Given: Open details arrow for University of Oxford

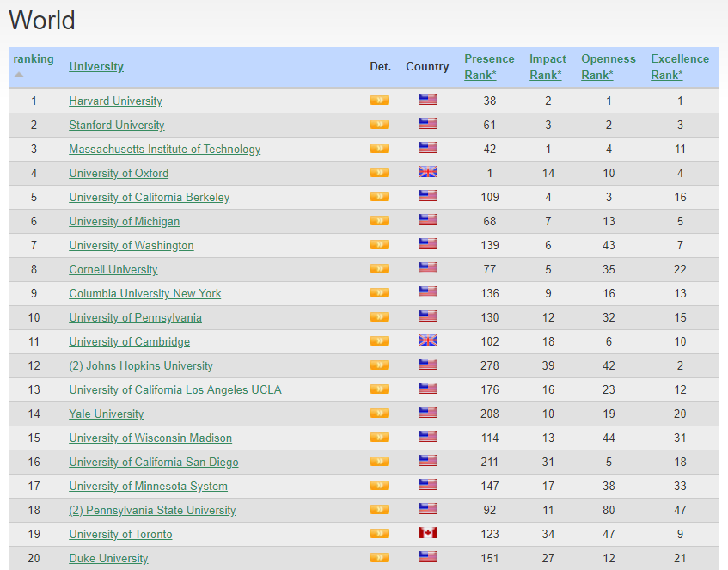Looking at the screenshot, I should point(379,173).
